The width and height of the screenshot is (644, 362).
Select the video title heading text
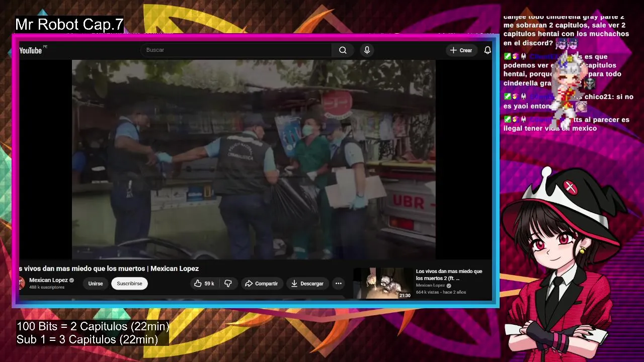click(x=109, y=268)
